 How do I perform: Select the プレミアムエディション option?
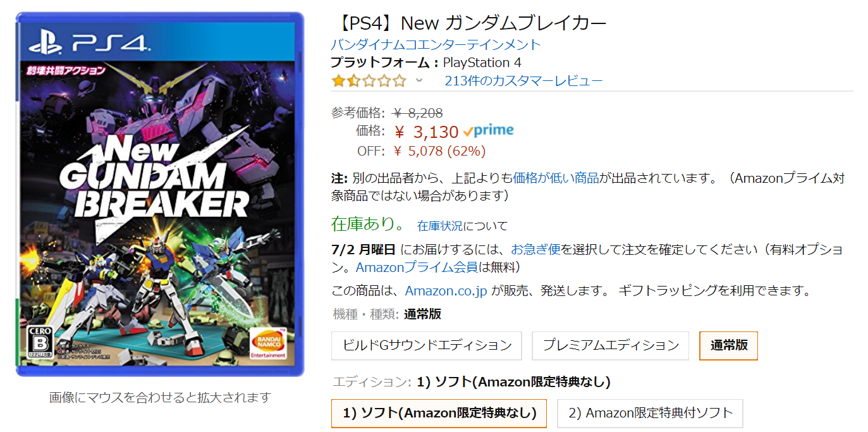610,345
